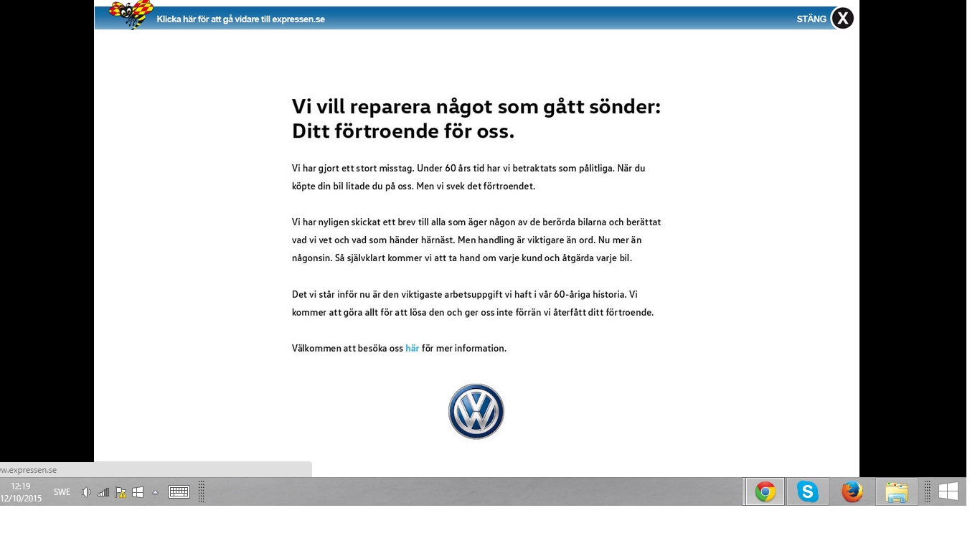
Task: Switch input language via SWE indicator
Action: [x=62, y=492]
